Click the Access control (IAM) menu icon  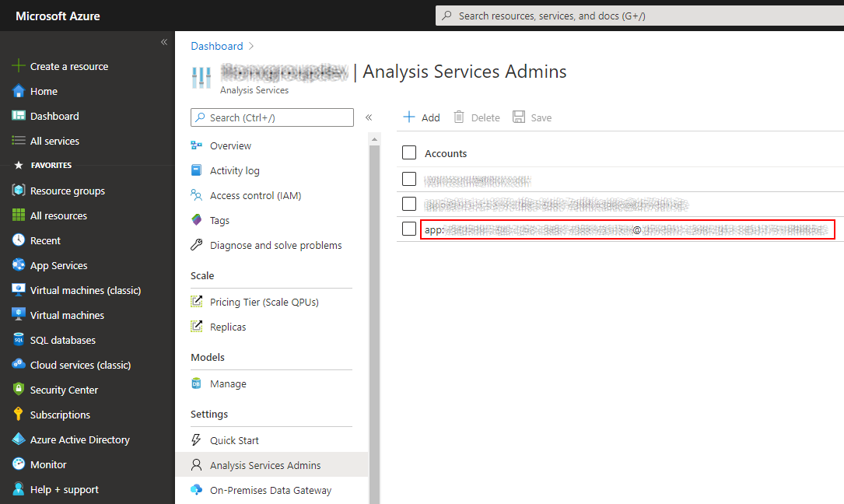198,195
